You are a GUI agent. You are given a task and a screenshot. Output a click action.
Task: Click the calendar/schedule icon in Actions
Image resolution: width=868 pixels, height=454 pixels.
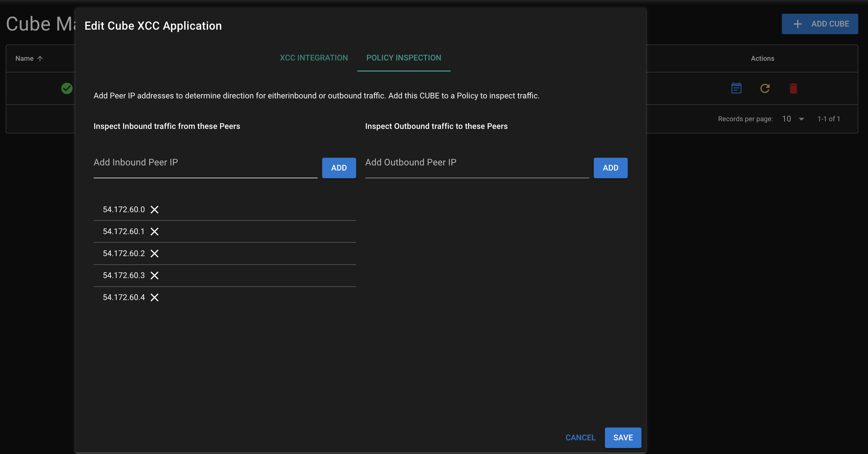click(x=736, y=88)
